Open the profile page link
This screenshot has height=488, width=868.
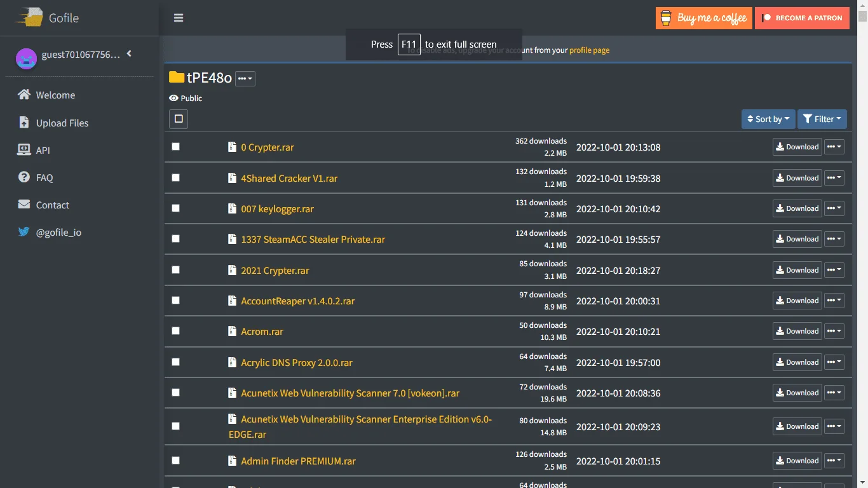pyautogui.click(x=589, y=50)
